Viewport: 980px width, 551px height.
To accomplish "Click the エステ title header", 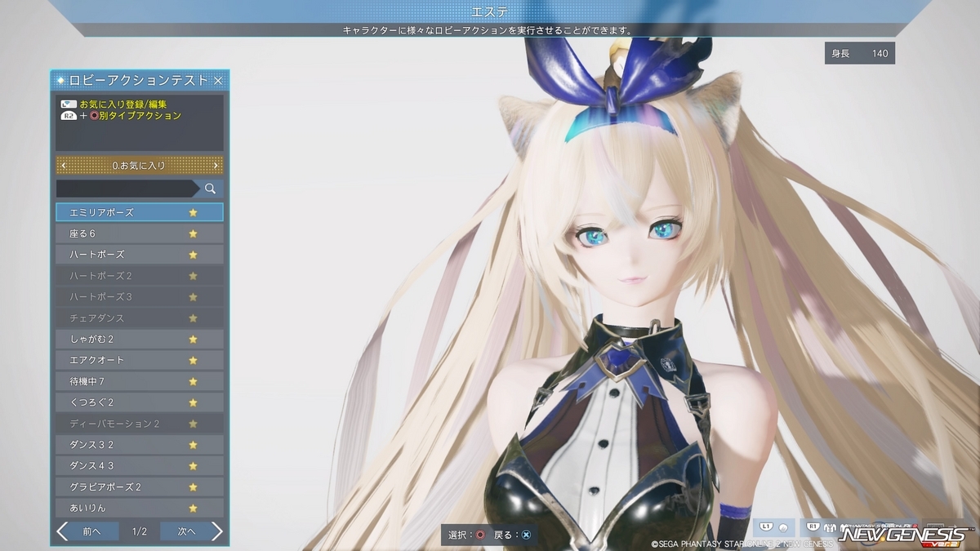I will click(490, 11).
